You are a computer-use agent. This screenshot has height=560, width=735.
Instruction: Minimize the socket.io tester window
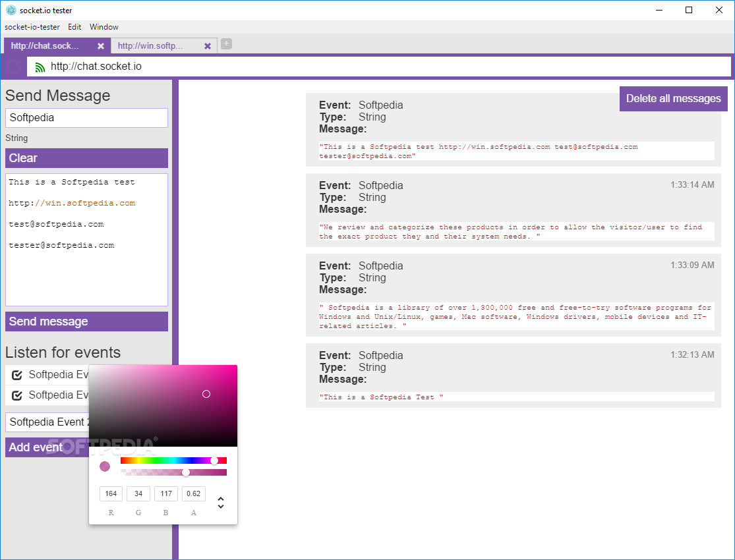pos(659,10)
